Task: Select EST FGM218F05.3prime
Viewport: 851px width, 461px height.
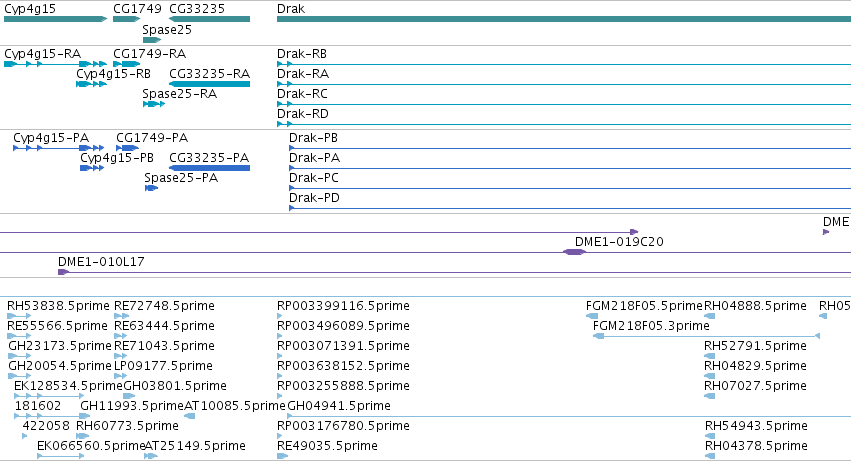Action: (x=651, y=326)
